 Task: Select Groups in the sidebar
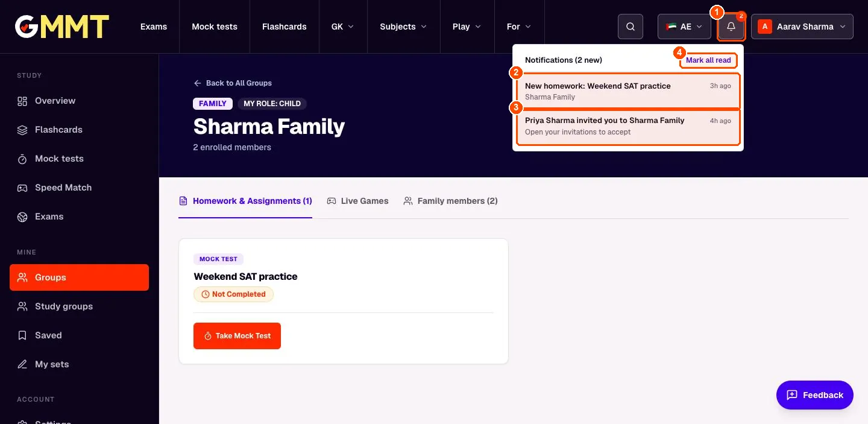79,277
